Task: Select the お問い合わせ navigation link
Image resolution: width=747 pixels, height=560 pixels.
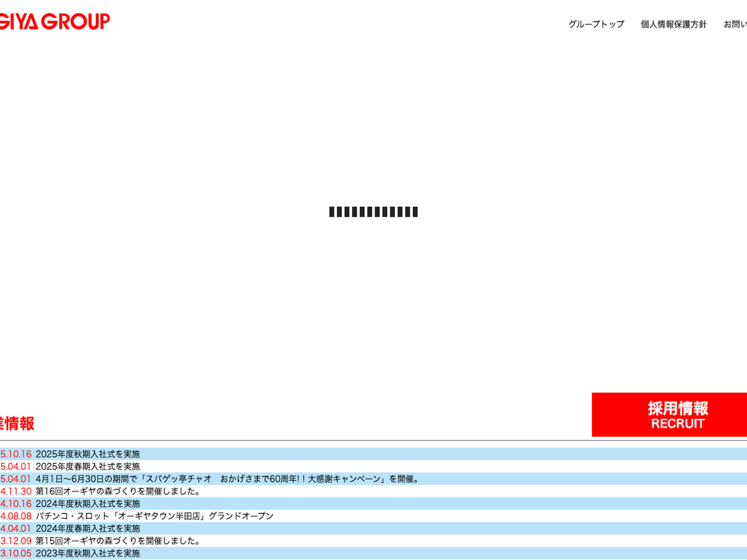Action: 735,24
